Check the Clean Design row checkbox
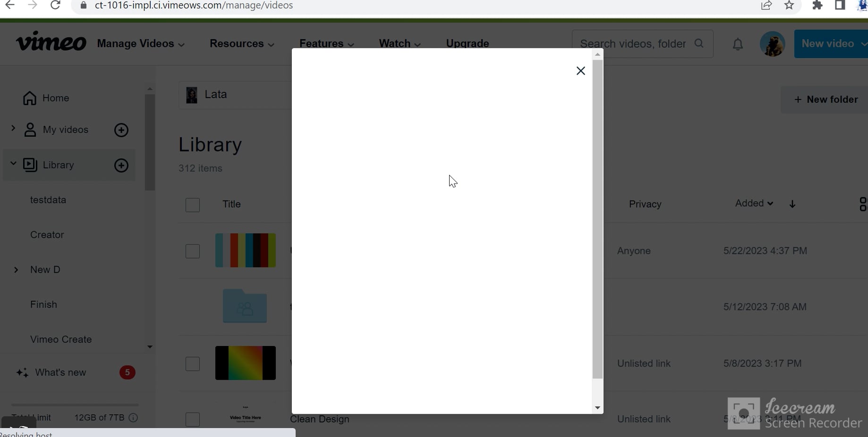Image resolution: width=868 pixels, height=437 pixels. 192,420
